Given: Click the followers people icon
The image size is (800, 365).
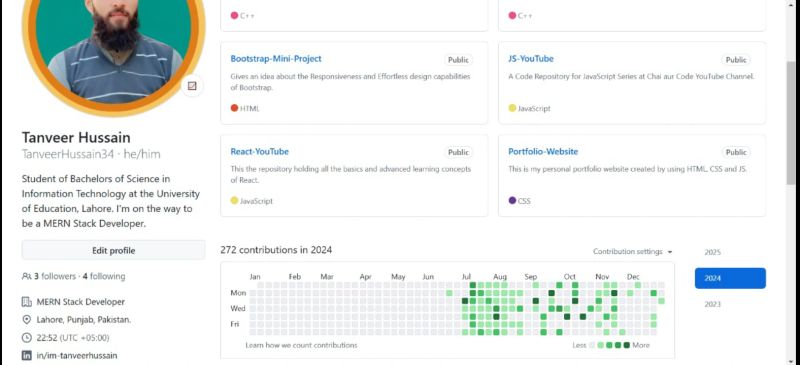Looking at the screenshot, I should (27, 276).
